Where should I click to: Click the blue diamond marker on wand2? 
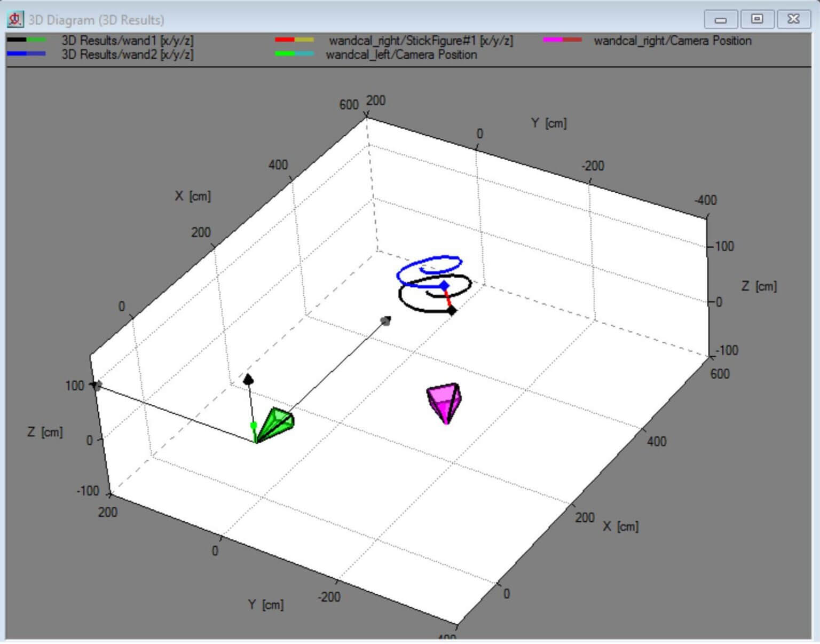pos(444,286)
